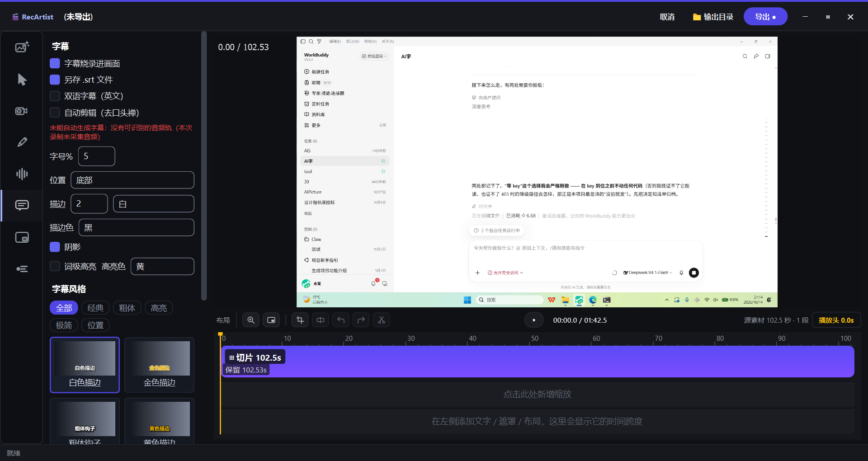Enable 双语字幕 (英文) checkbox

(55, 96)
